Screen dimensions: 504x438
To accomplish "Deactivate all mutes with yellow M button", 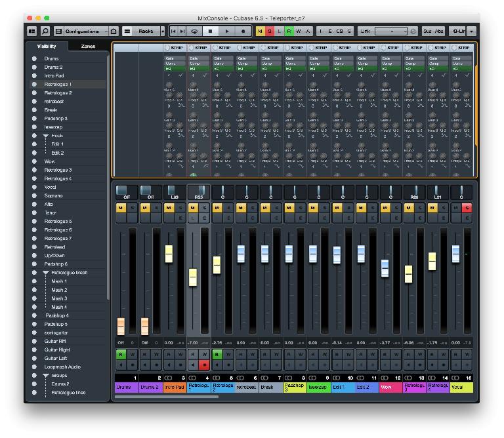I will coord(261,31).
